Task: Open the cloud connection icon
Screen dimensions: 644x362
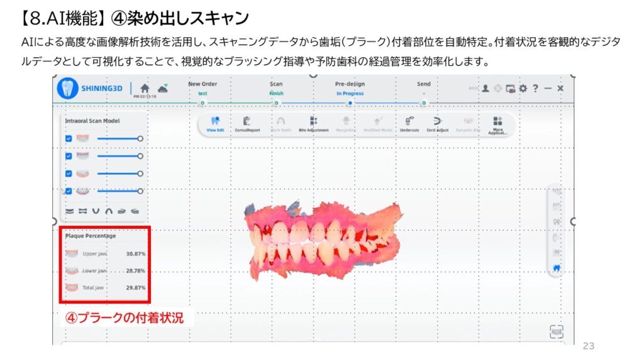Action: point(162,88)
